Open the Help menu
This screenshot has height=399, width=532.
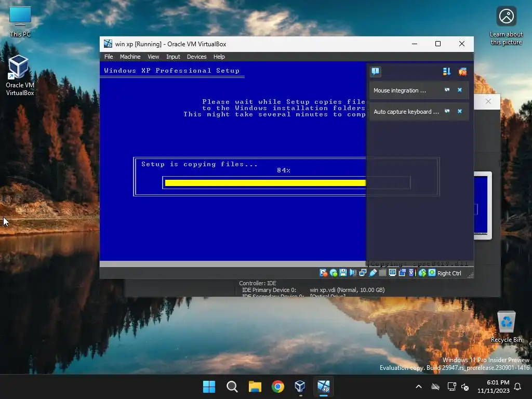219,57
